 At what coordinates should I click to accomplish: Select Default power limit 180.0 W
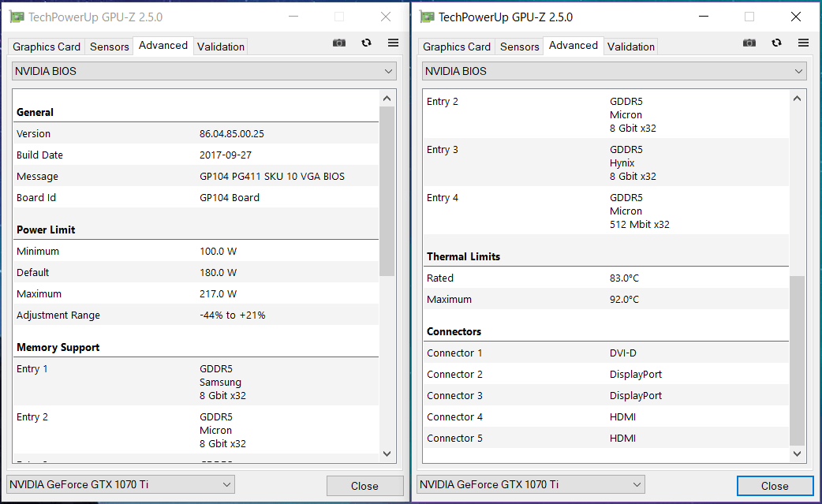click(218, 272)
